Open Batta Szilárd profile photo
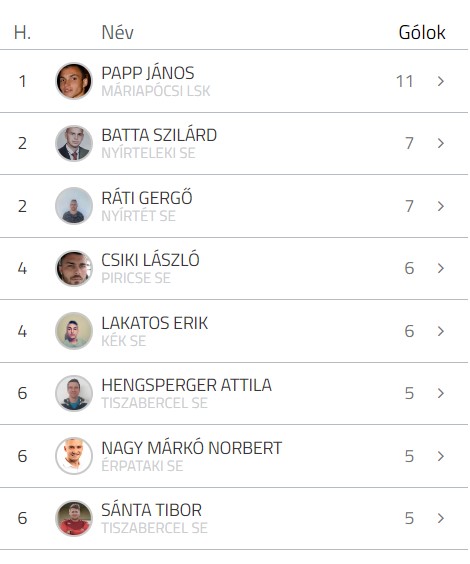 click(74, 143)
